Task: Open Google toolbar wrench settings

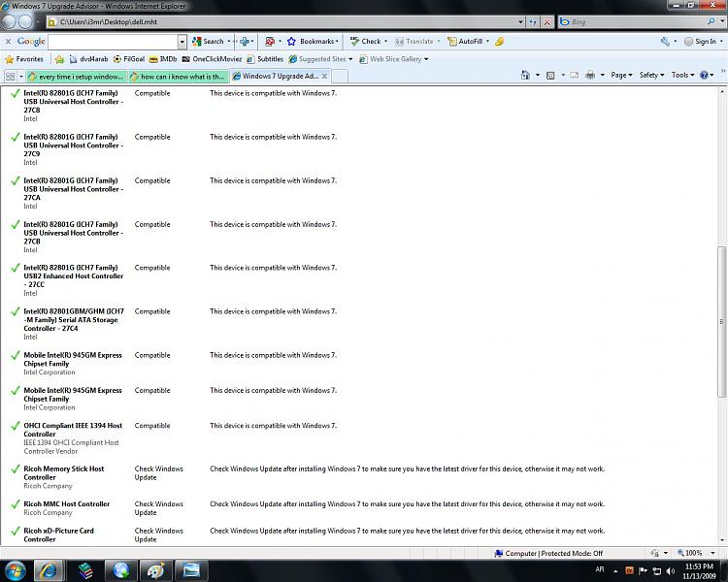Action: (665, 42)
